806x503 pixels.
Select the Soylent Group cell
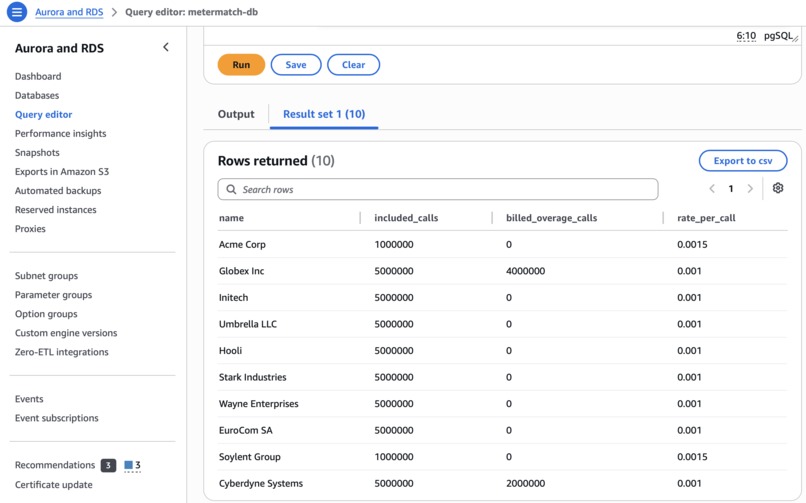click(x=250, y=457)
